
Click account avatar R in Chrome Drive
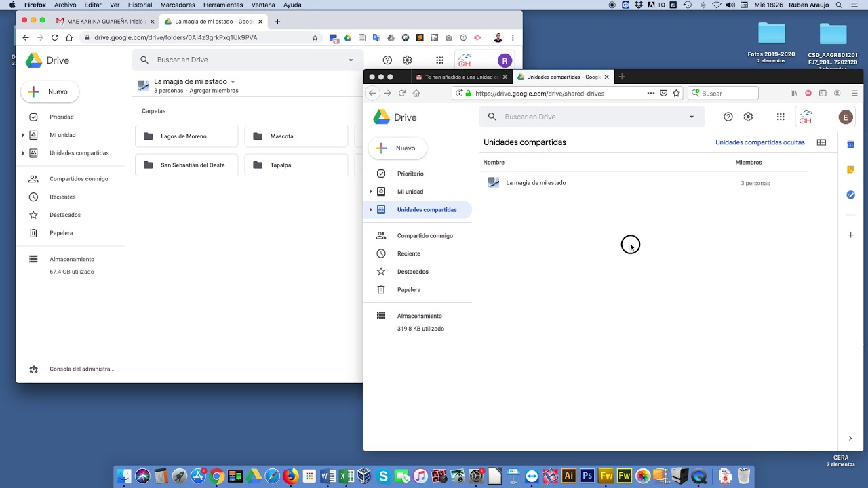505,61
